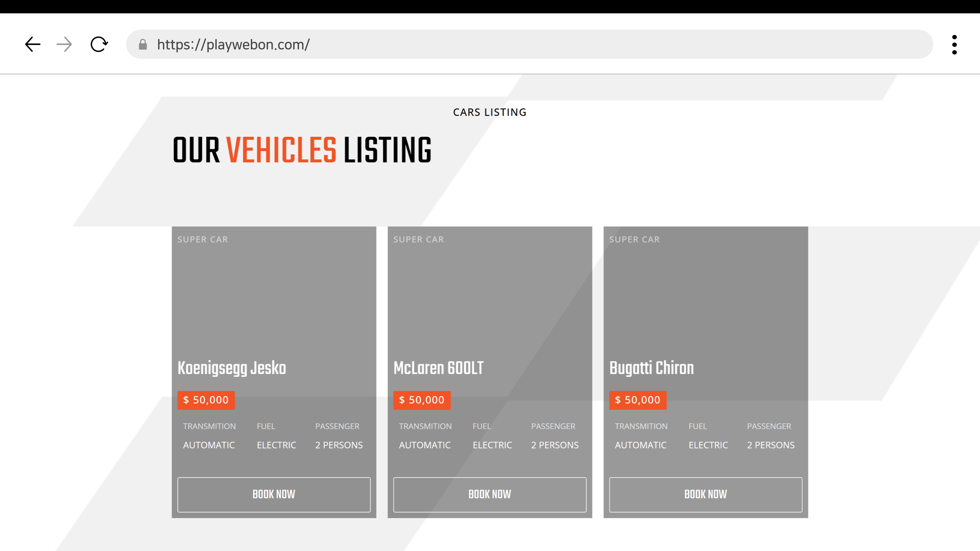Open the McLaren 600LT title link
This screenshot has width=980, height=551.
click(438, 368)
